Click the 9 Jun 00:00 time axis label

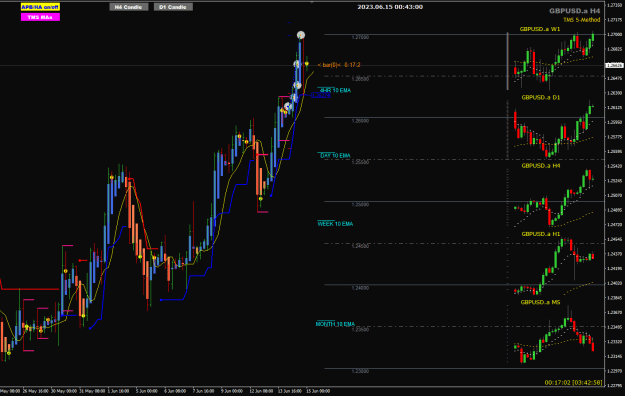point(232,391)
